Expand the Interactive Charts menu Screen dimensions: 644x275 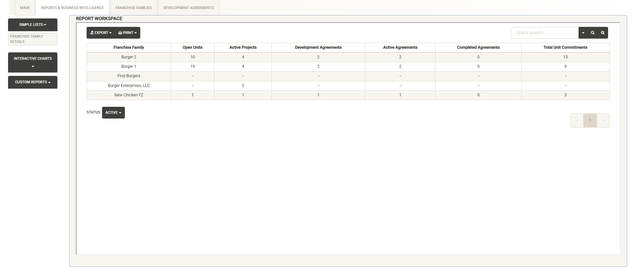click(33, 62)
